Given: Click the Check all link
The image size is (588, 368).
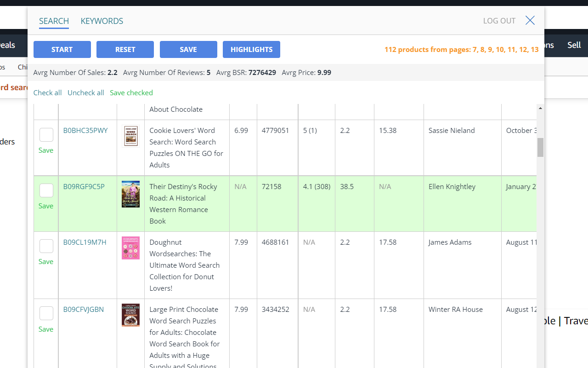Looking at the screenshot, I should 47,93.
